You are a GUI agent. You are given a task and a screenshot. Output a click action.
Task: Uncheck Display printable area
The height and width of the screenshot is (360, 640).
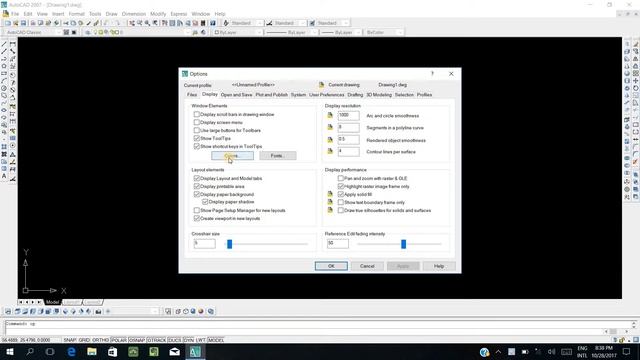coord(197,187)
